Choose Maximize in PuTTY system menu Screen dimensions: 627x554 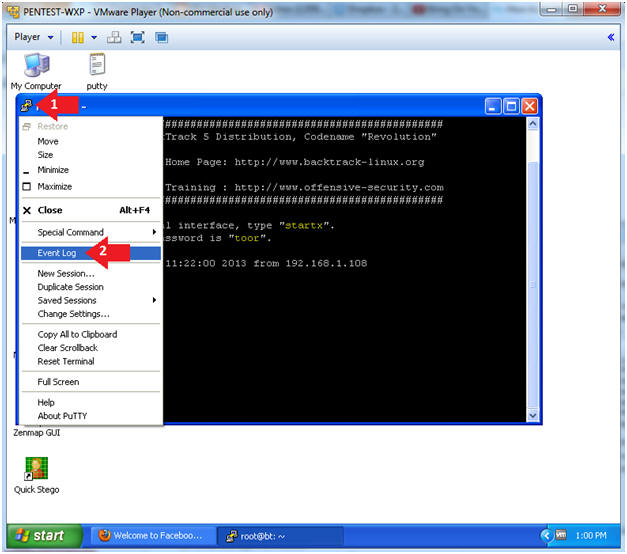click(x=91, y=186)
